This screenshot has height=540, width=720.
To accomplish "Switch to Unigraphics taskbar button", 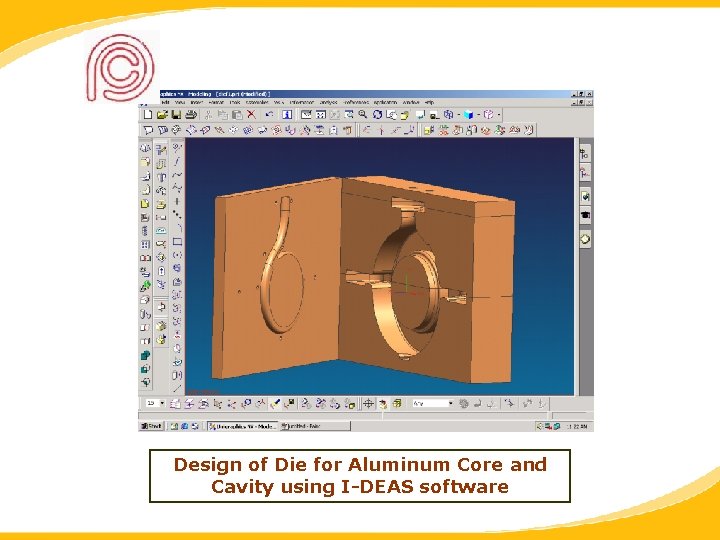I will [x=242, y=426].
